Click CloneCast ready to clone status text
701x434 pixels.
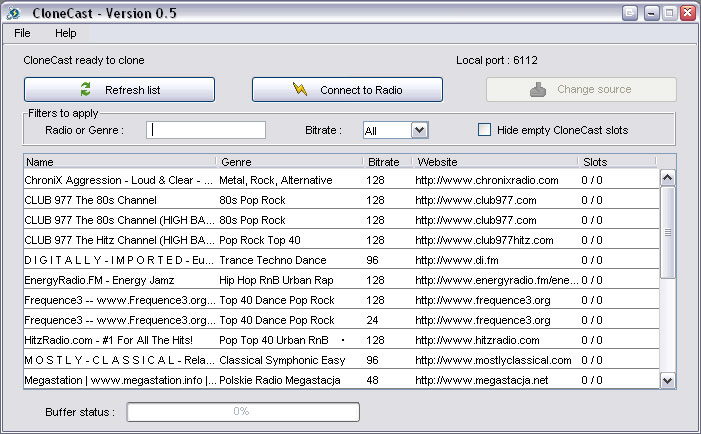click(x=84, y=60)
